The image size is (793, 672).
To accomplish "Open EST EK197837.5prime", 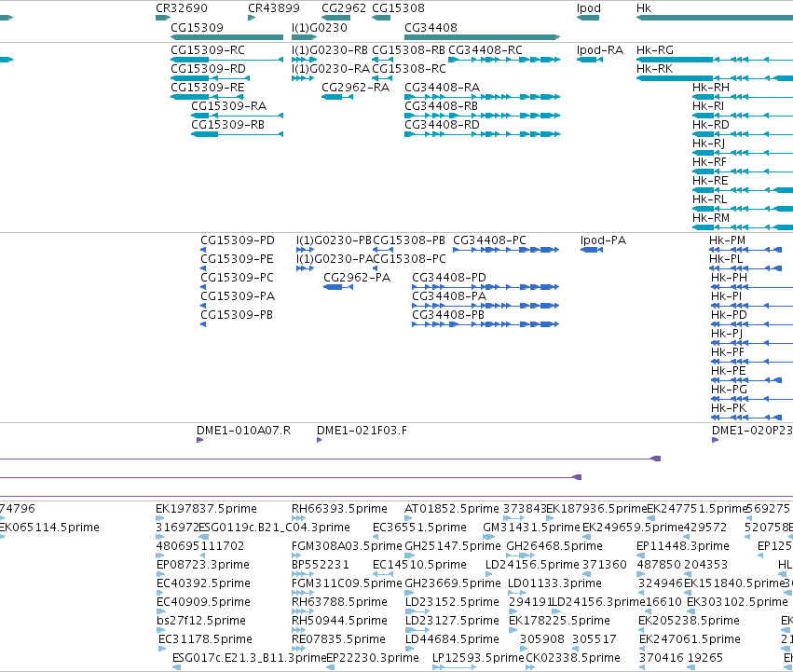I will 160,518.
